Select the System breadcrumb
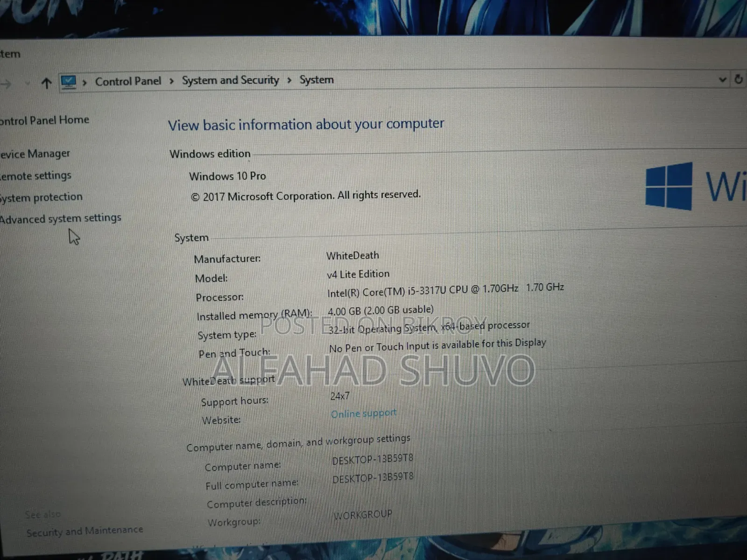This screenshot has height=560, width=747. tap(317, 80)
